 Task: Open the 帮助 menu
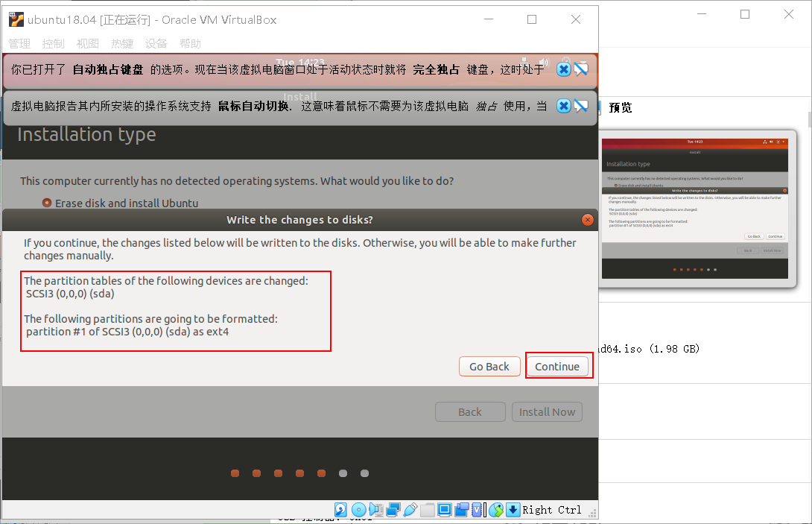point(190,43)
